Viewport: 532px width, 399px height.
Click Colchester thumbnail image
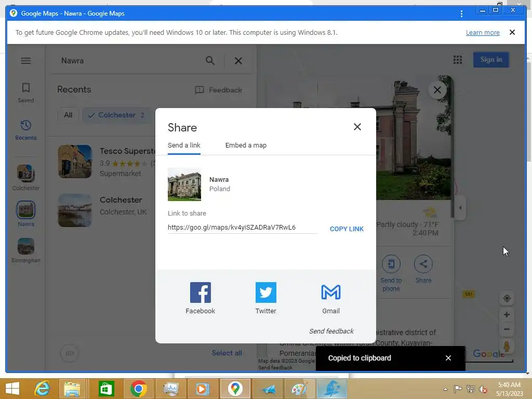pos(75,210)
